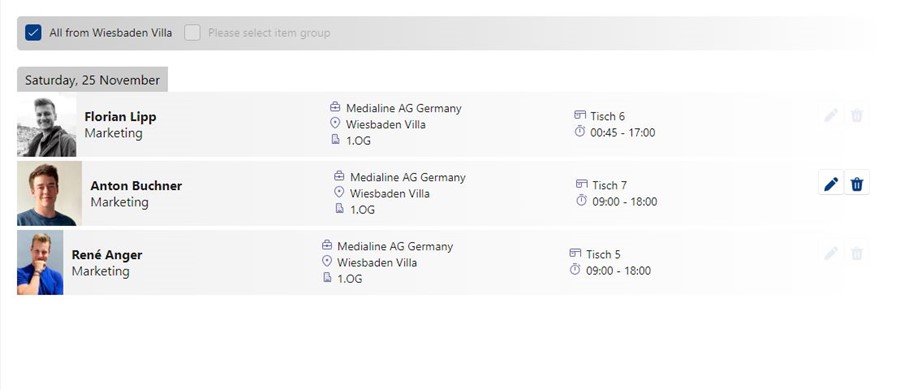This screenshot has width=900, height=390.
Task: Click location pin icon in Anton Buchner's row
Action: click(x=339, y=192)
